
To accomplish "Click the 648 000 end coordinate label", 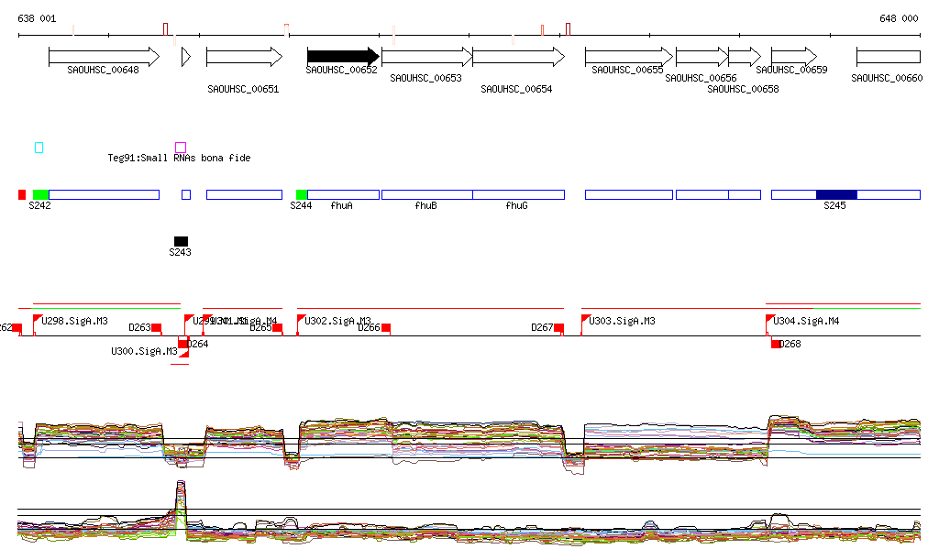I will (x=899, y=18).
